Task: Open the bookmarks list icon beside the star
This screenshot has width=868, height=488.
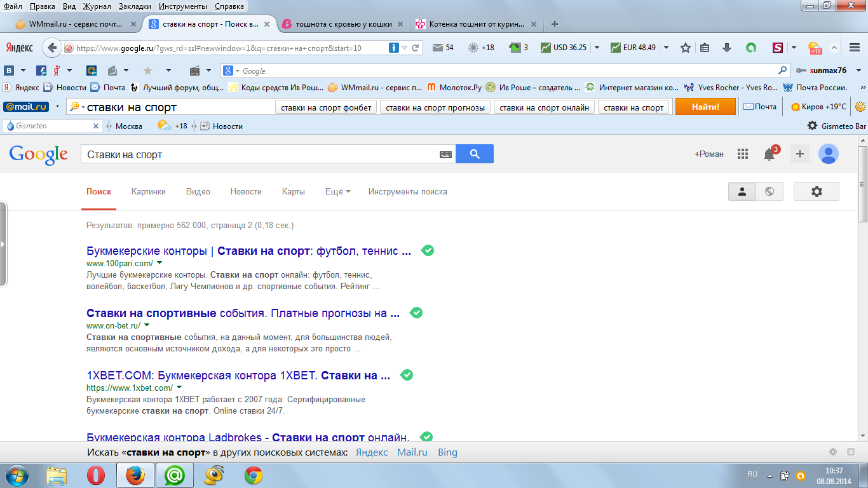Action: tap(705, 48)
